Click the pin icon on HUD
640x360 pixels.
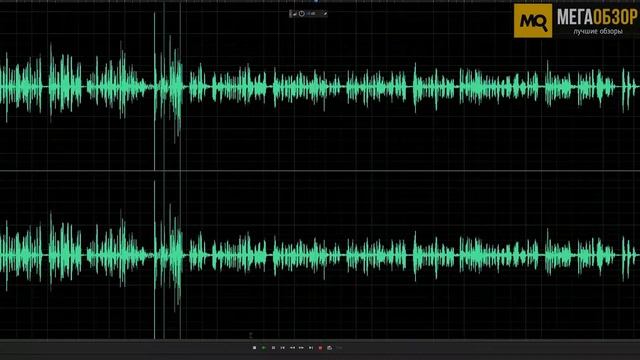click(x=325, y=13)
